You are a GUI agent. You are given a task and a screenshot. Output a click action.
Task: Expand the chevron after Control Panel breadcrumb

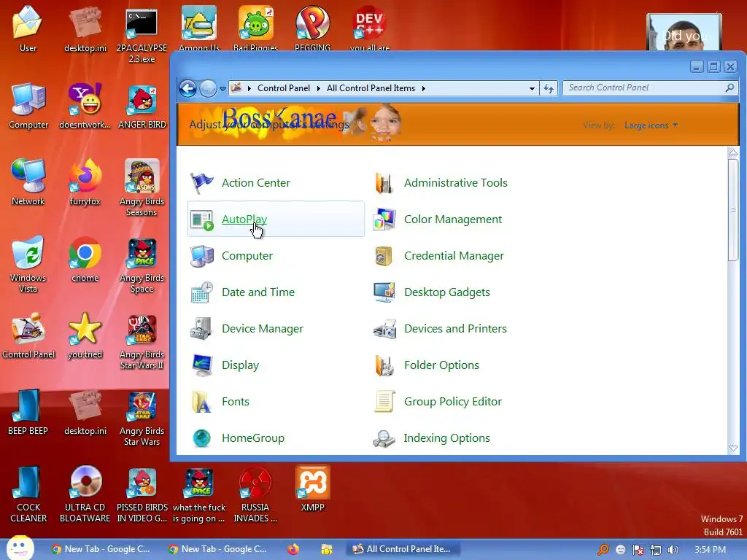318,88
